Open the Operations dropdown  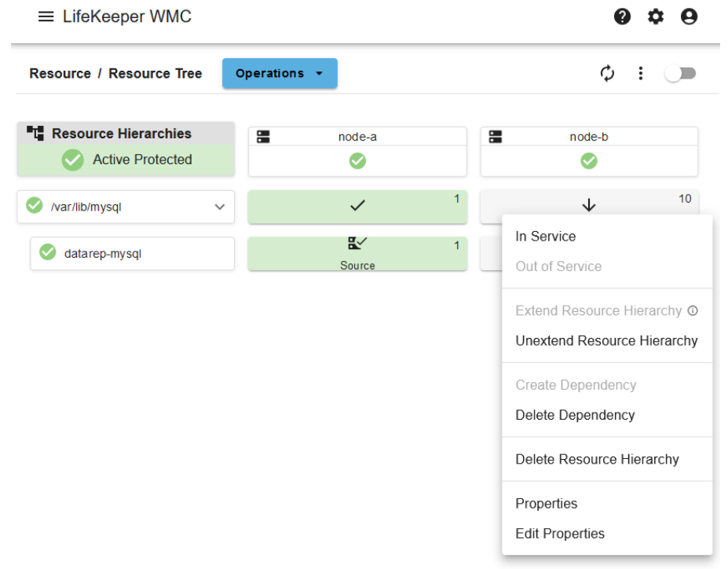pyautogui.click(x=280, y=73)
